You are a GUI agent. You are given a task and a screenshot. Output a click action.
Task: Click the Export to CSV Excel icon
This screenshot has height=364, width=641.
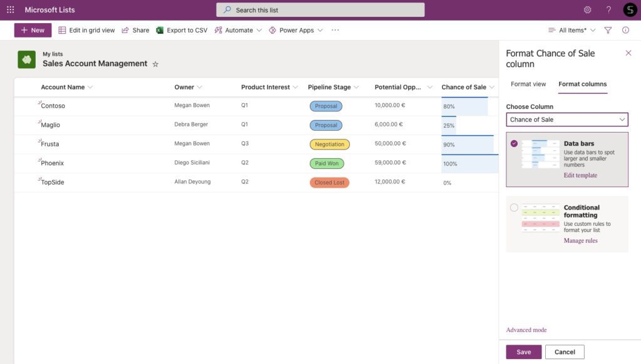pyautogui.click(x=160, y=30)
